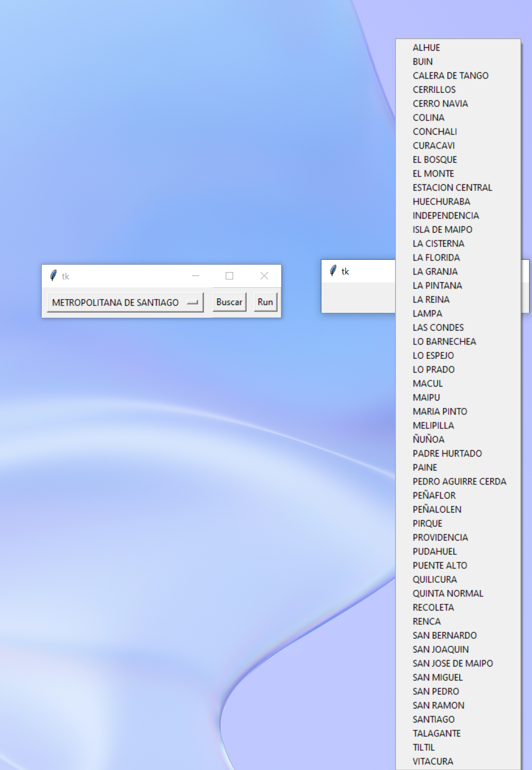This screenshot has height=770, width=532.
Task: Select LO ESPEJO in the menu
Action: [458, 356]
